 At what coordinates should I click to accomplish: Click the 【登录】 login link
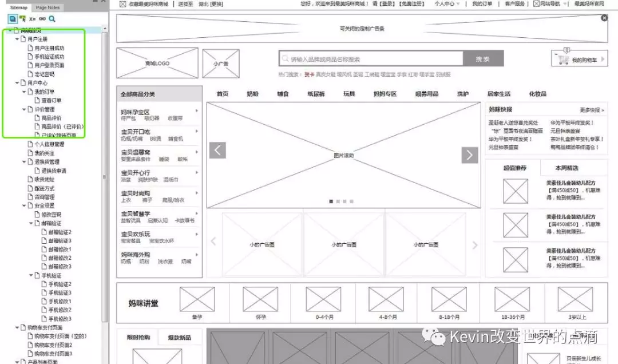click(387, 4)
